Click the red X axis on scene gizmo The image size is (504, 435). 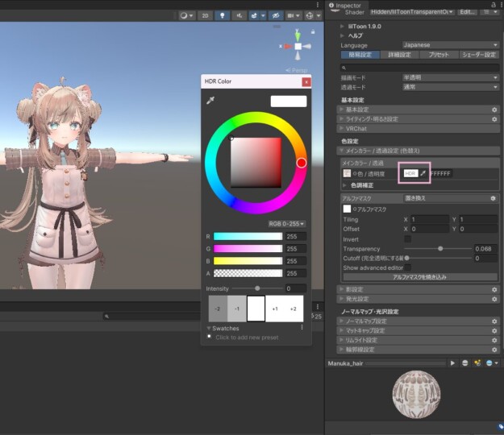287,47
